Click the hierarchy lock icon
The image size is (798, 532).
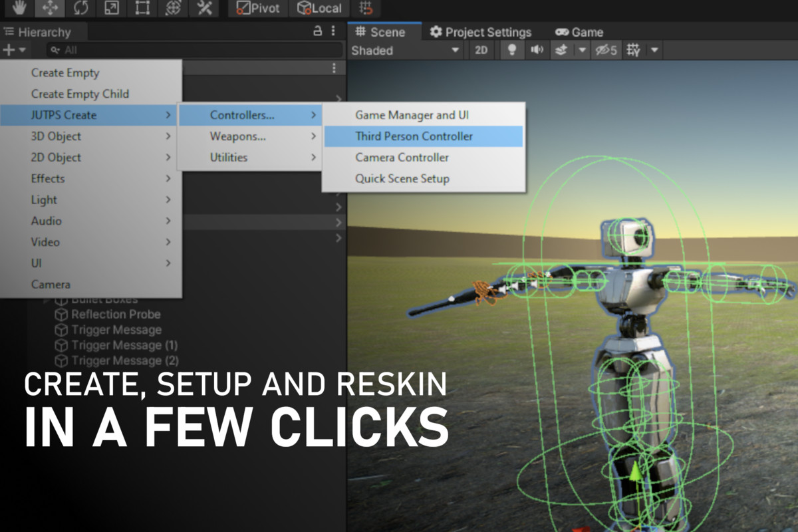[x=318, y=31]
